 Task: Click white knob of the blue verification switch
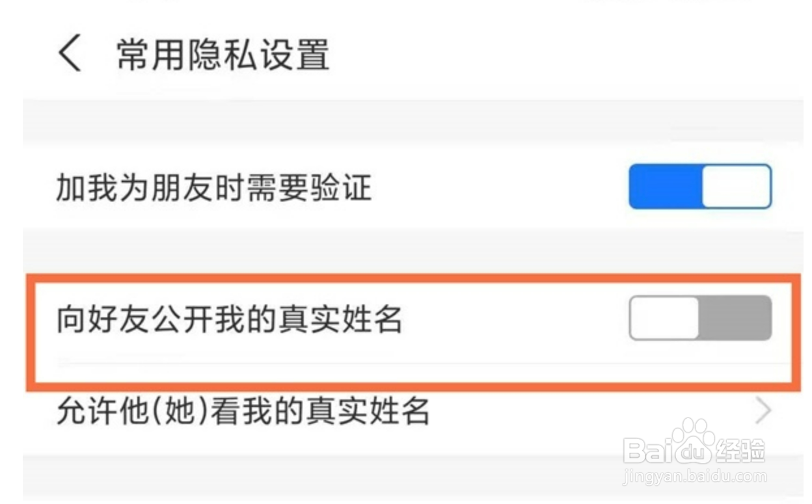tap(737, 187)
